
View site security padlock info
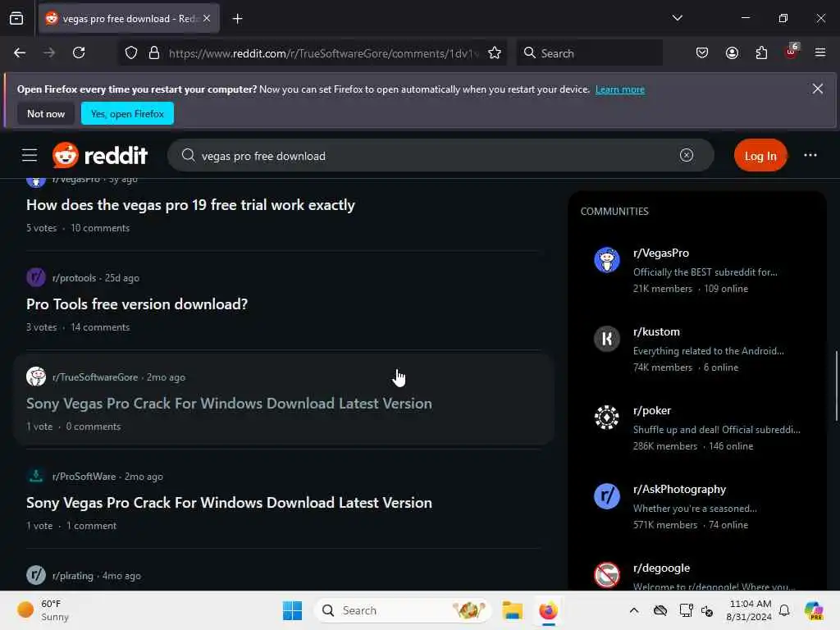tap(154, 53)
